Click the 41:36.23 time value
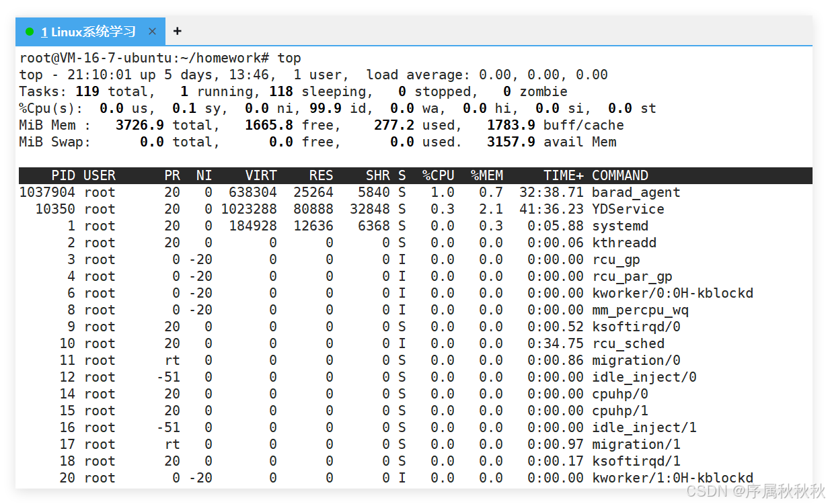The height and width of the screenshot is (504, 828). [x=552, y=209]
